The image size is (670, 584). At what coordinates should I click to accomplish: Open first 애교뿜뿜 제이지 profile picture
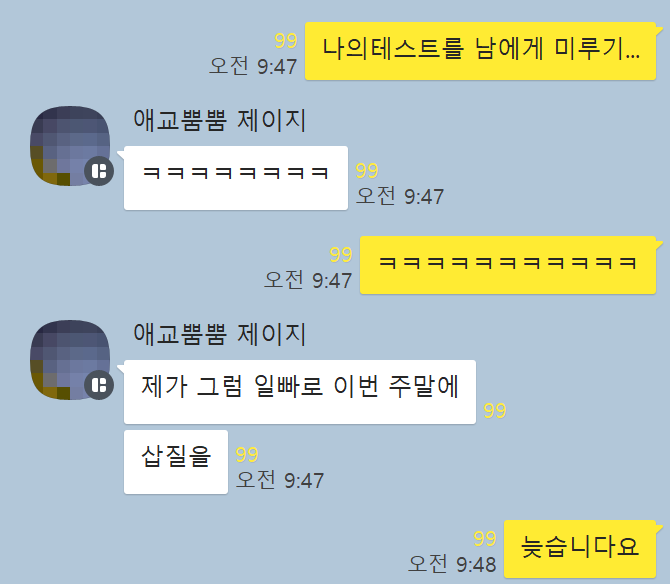point(70,146)
